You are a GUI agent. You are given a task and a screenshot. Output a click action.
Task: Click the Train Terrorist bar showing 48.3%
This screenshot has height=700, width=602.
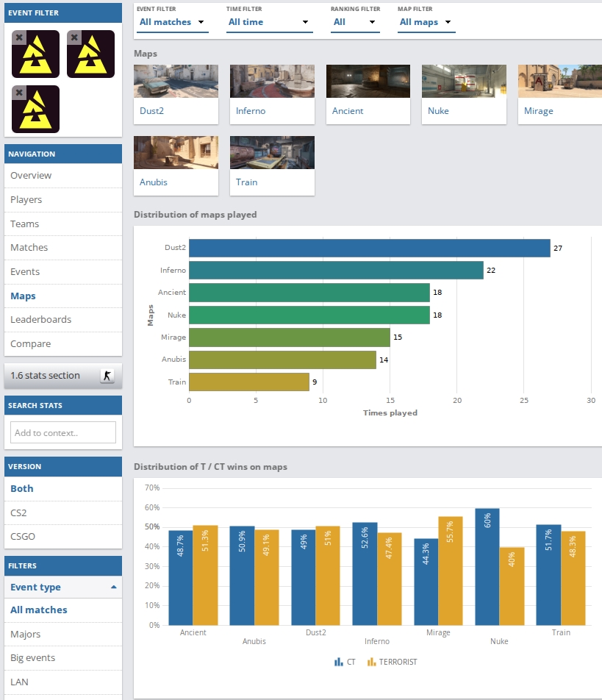point(573,579)
